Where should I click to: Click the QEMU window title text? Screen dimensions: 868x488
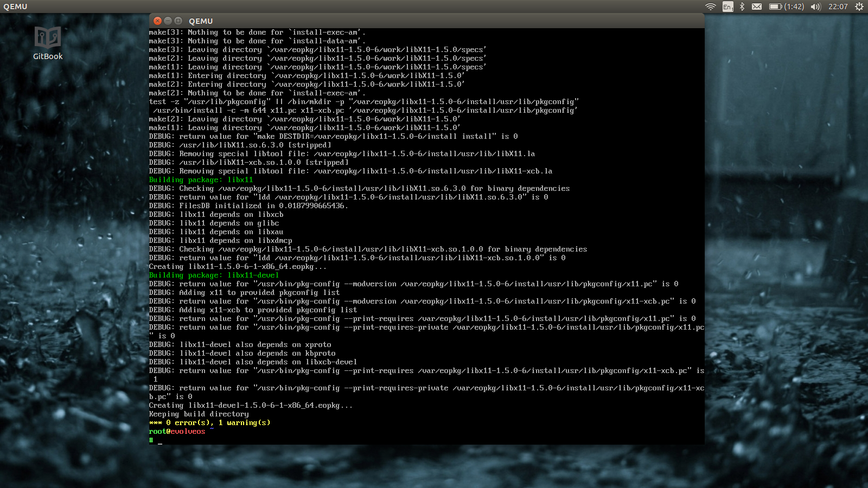201,21
